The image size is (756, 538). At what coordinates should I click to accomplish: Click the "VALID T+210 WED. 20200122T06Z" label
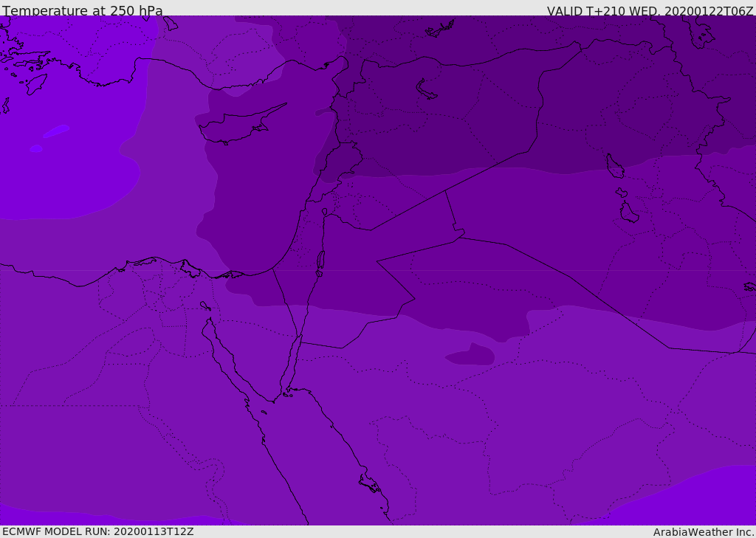click(650, 10)
